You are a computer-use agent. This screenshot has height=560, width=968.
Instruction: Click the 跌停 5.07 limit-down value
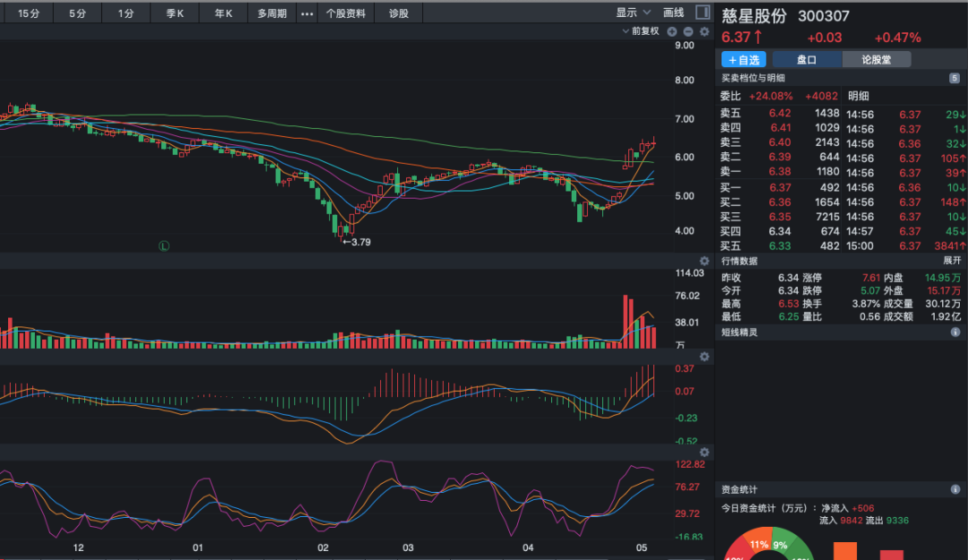point(870,291)
